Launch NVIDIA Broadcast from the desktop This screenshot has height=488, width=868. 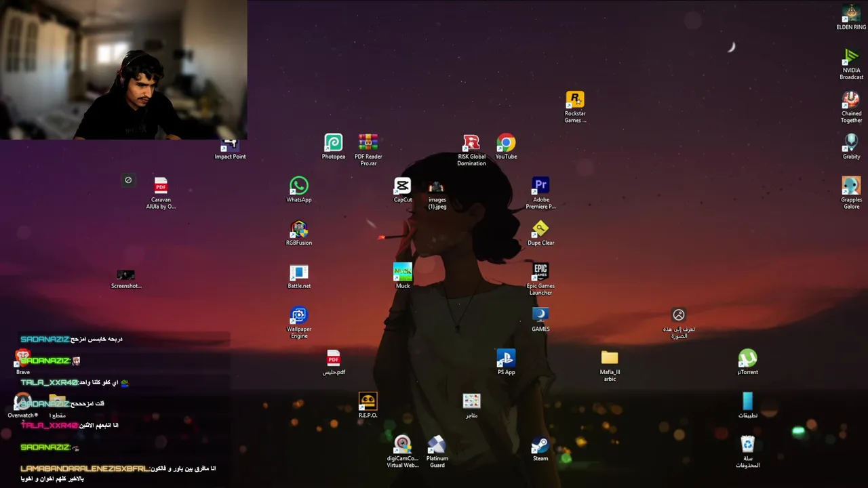click(851, 64)
